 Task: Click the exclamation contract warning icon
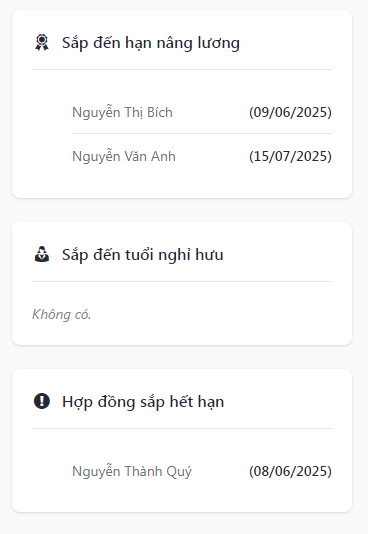[x=42, y=401]
